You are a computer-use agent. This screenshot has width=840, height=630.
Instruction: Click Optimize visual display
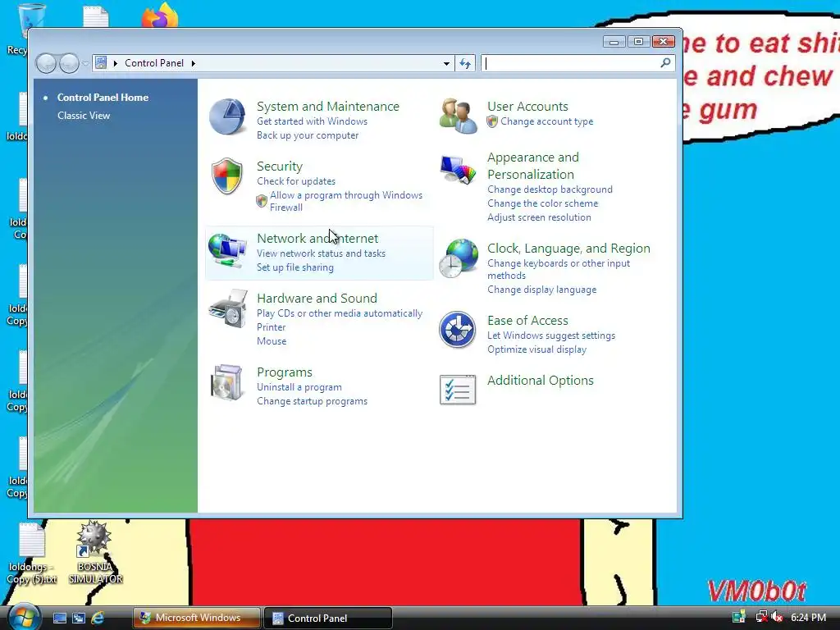(536, 349)
